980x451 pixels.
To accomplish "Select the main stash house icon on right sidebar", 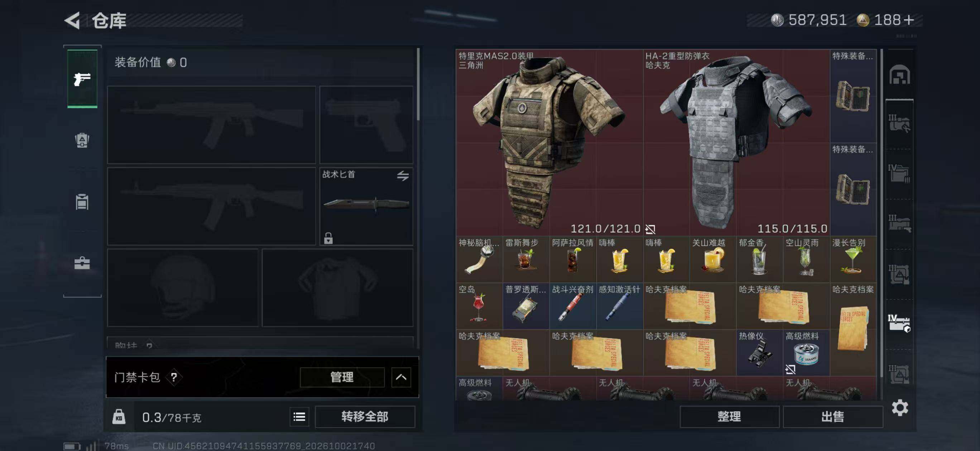I will [899, 74].
